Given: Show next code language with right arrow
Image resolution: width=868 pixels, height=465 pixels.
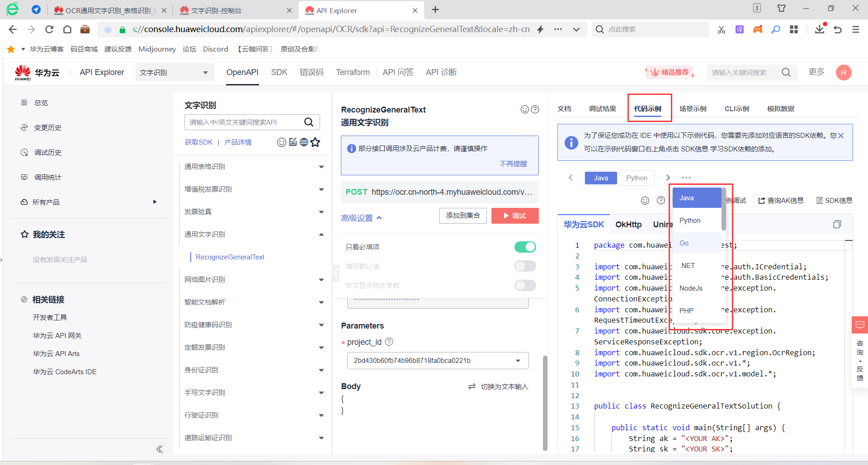Looking at the screenshot, I should pos(668,178).
